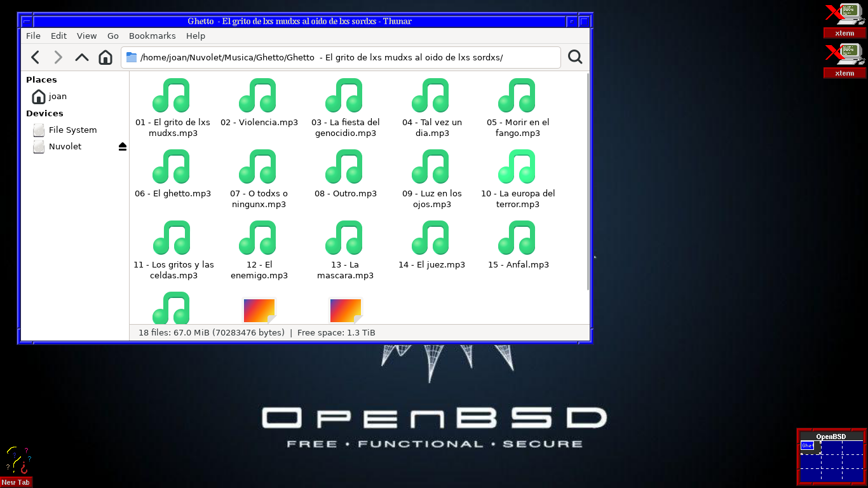Click the file view vertical scrollbar
The image size is (868, 488).
[x=588, y=182]
